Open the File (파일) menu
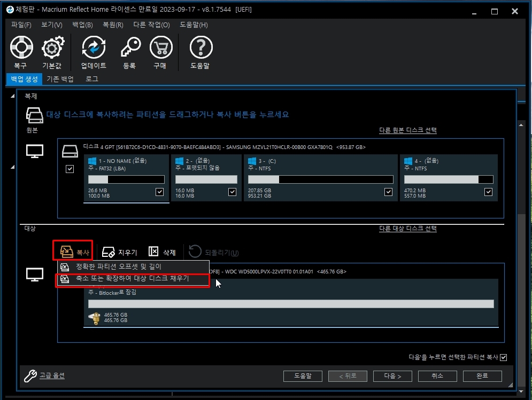 coord(21,25)
